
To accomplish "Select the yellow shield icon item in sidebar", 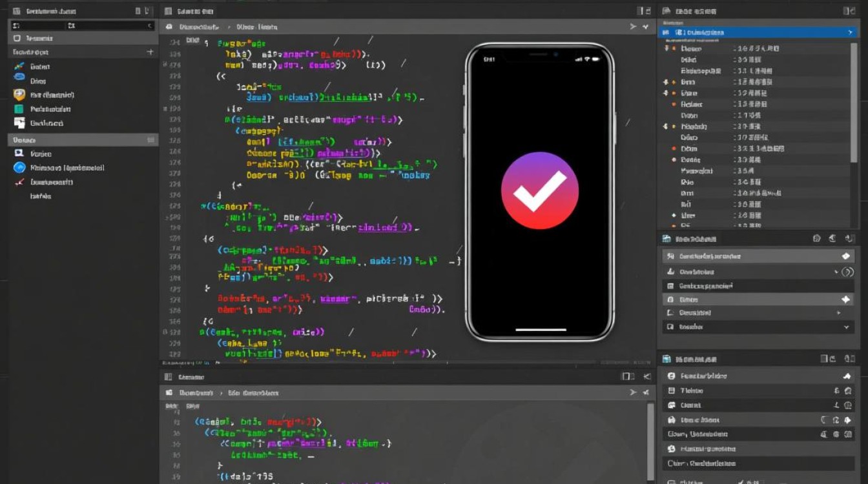I will 19,95.
